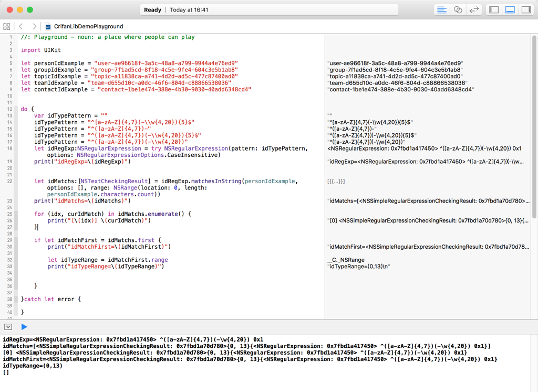Click the Ready activity status field
Screen dimensions: 538x392
coord(270,10)
